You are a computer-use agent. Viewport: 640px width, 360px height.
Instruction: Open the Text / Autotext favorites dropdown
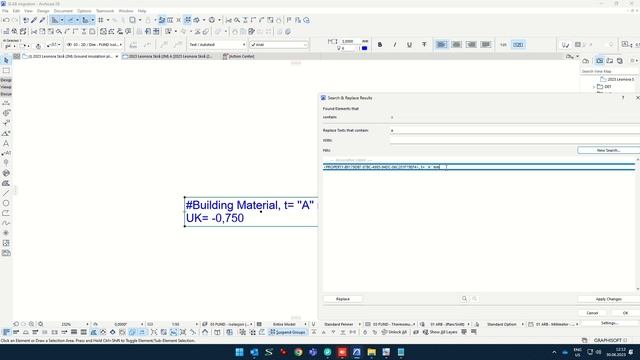tap(217, 44)
